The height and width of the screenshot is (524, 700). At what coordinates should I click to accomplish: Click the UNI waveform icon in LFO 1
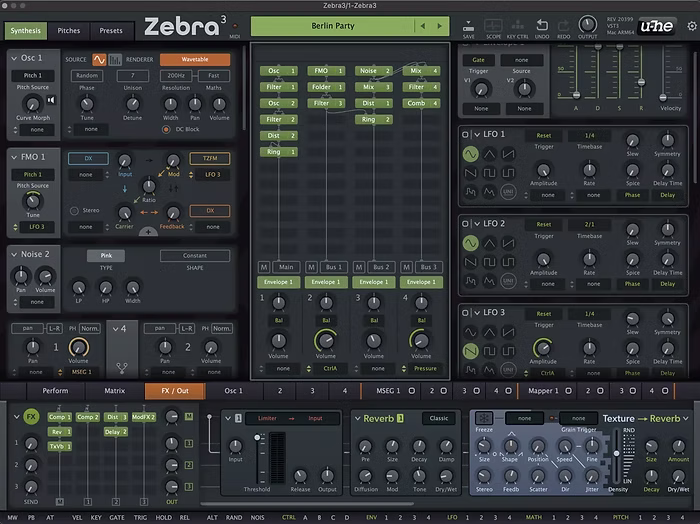pos(508,192)
